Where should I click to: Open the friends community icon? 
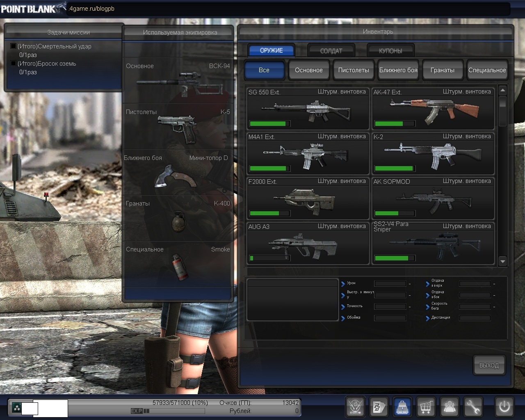450,407
